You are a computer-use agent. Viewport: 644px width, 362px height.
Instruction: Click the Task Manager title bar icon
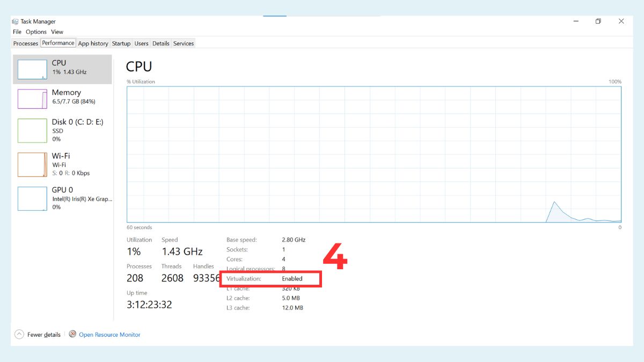[x=15, y=21]
